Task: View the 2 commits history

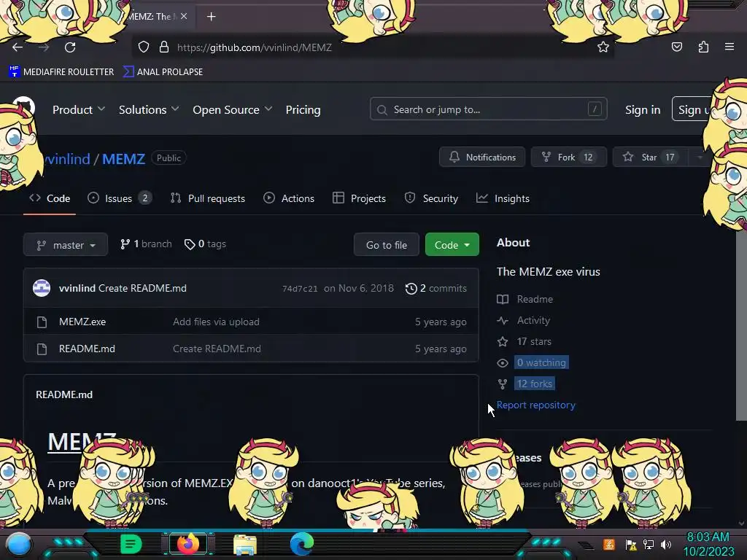Action: [x=436, y=289]
